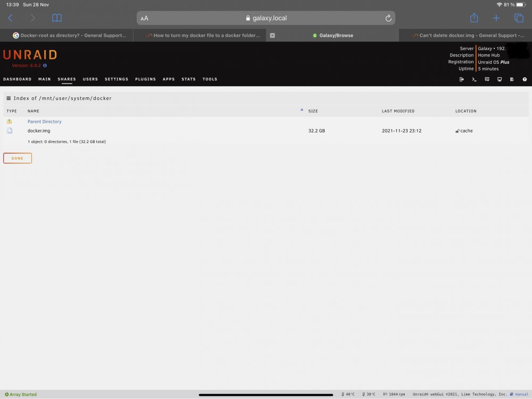Open the Tools menu
532x399 pixels.
click(x=210, y=79)
